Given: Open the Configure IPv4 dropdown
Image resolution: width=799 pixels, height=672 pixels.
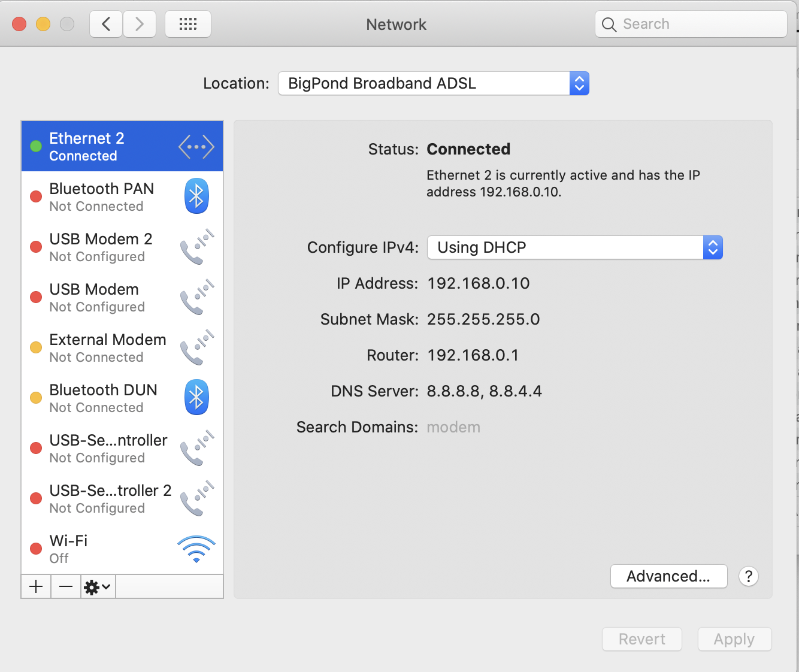Looking at the screenshot, I should click(575, 247).
